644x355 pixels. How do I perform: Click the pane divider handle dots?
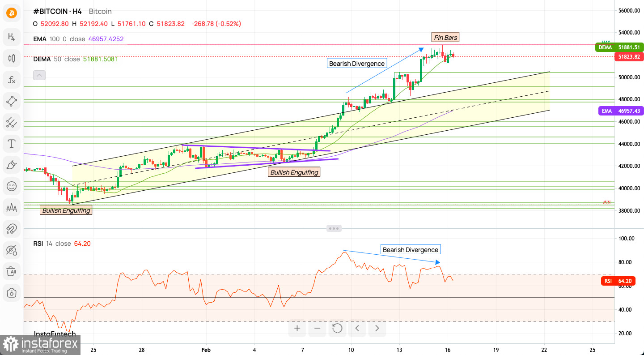point(334,228)
